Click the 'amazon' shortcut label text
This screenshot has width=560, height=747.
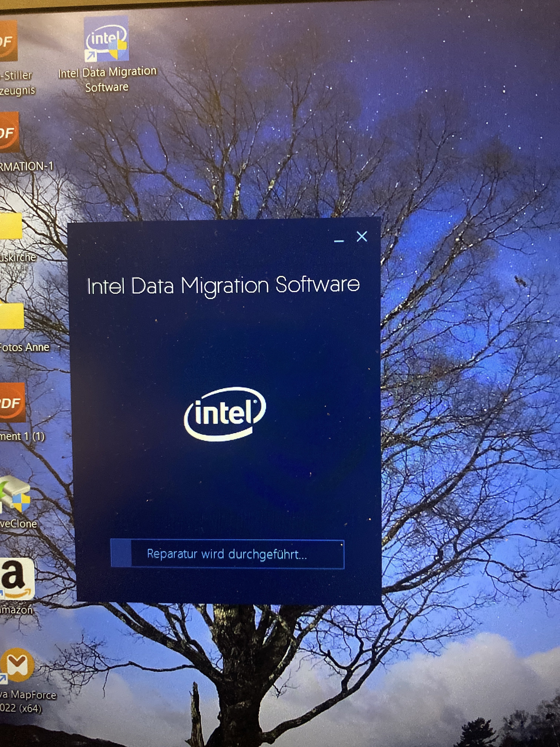click(x=16, y=610)
